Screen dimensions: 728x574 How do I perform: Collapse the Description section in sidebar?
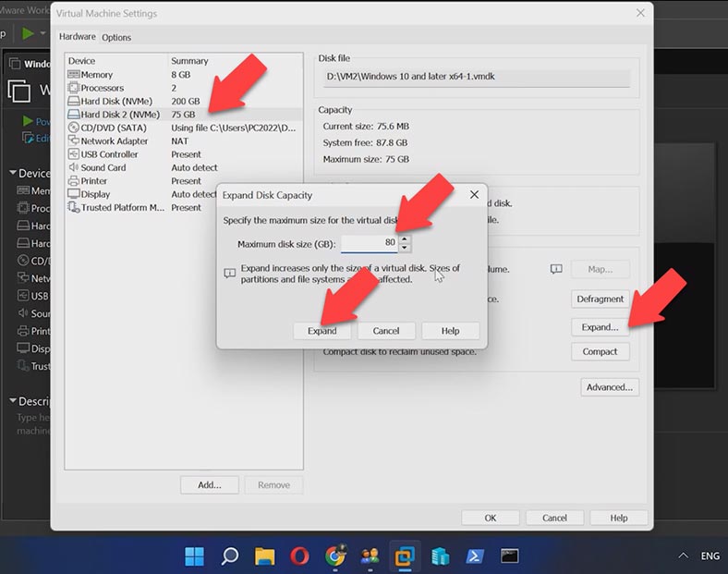(x=13, y=401)
